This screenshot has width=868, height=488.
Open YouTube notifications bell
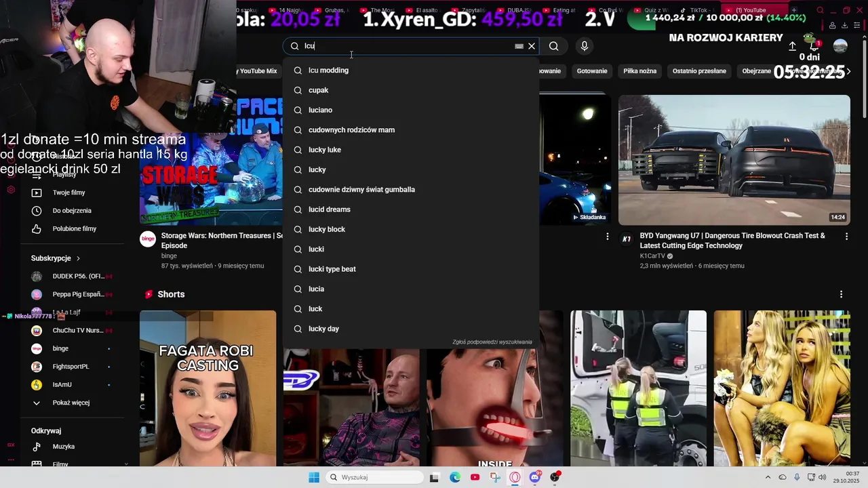pos(814,46)
